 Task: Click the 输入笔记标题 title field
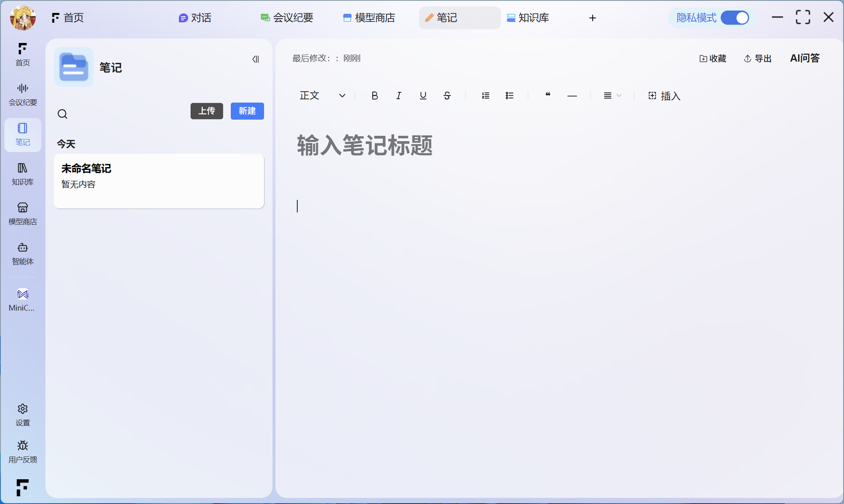[x=365, y=145]
